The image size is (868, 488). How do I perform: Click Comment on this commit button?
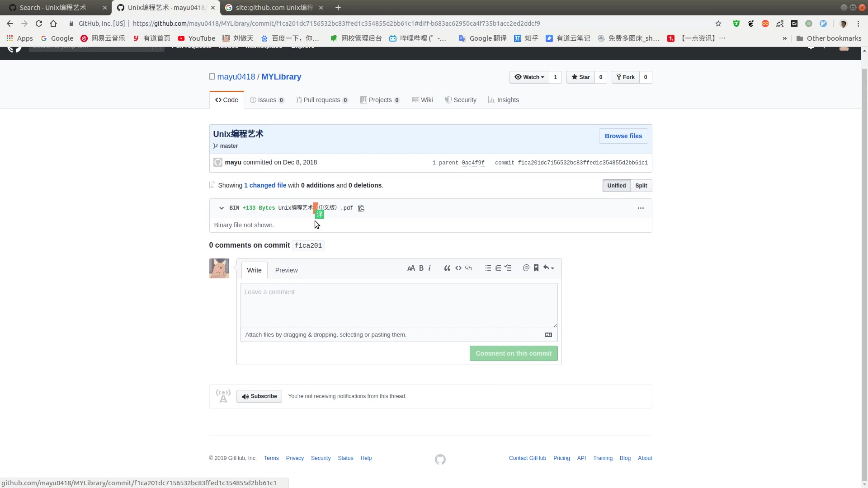point(513,353)
